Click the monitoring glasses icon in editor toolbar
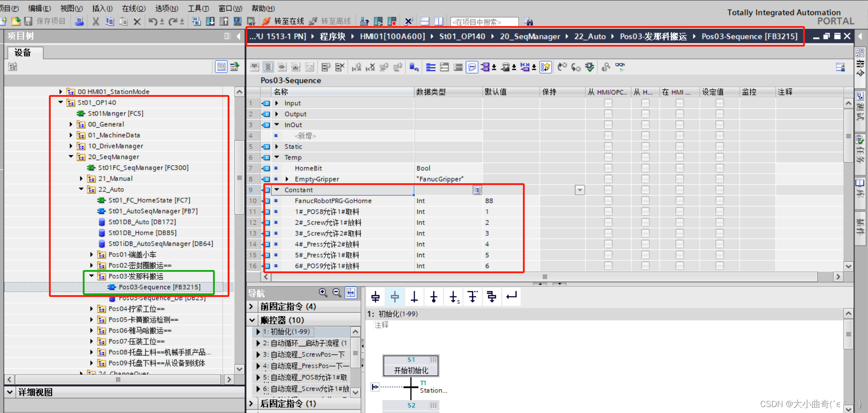 [620, 67]
